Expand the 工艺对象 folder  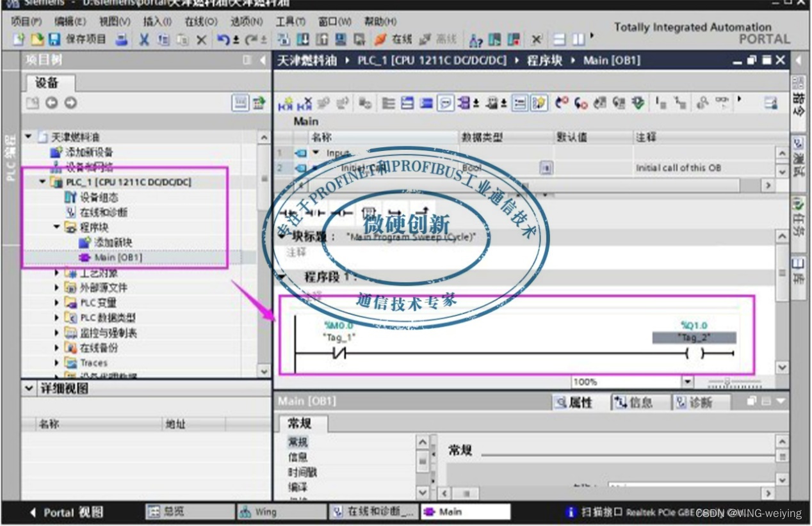tap(57, 273)
